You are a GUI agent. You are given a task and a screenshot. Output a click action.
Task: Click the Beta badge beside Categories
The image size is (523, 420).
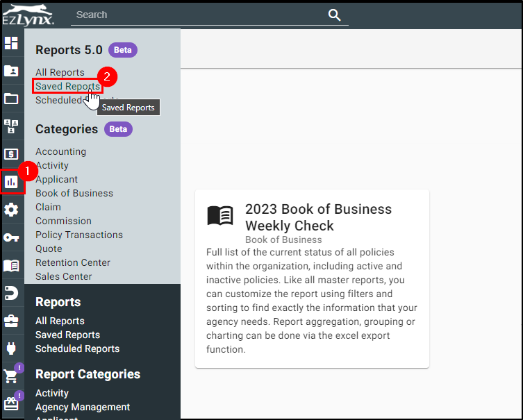click(x=118, y=129)
